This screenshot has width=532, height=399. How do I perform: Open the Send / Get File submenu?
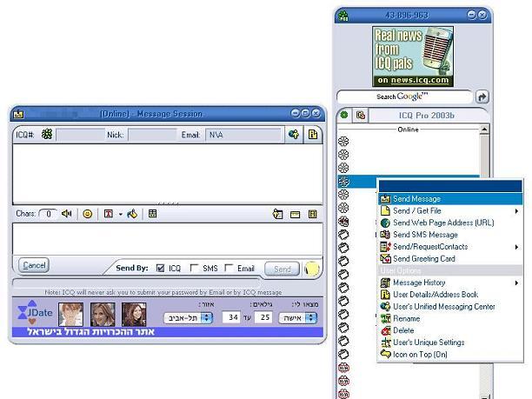[x=450, y=211]
